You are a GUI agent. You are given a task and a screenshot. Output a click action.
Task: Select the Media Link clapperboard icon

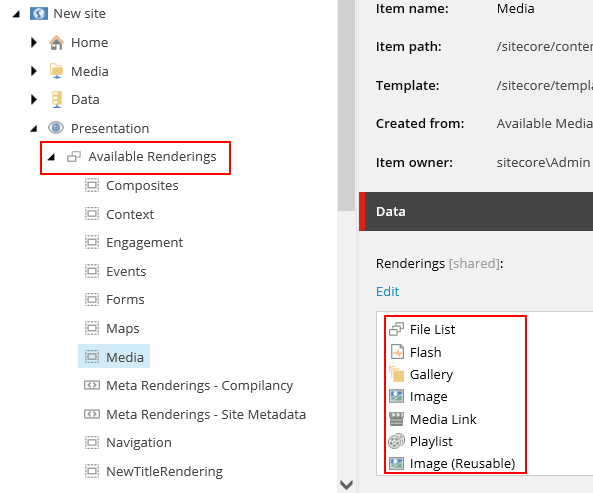396,419
